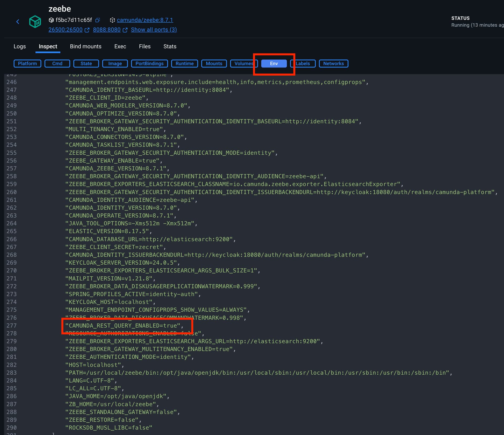Jump to the Runtime section
The image size is (504, 435).
(x=185, y=64)
